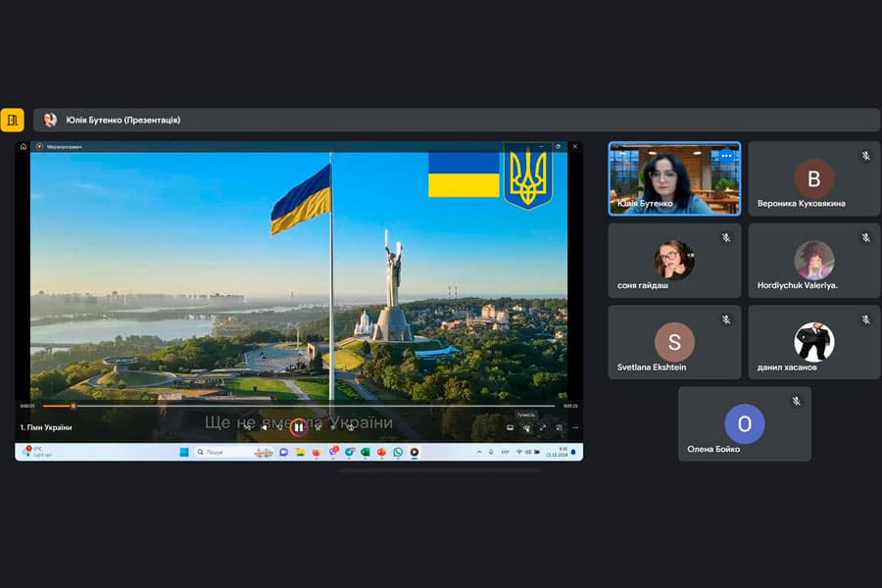Click muted mic icon on Svetlana Ekshtein tile

726,319
